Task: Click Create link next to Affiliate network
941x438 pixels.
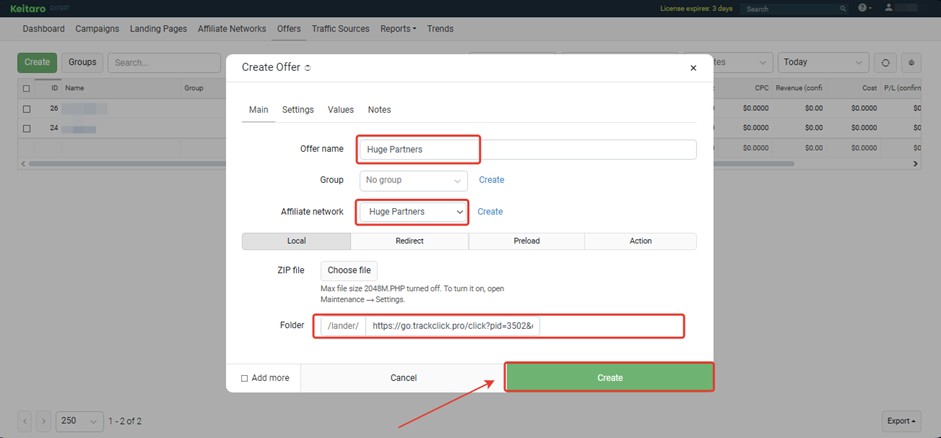Action: point(490,212)
